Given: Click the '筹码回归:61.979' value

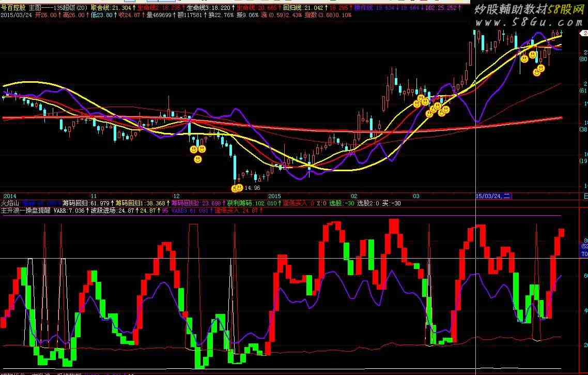Looking at the screenshot, I should (x=86, y=203).
